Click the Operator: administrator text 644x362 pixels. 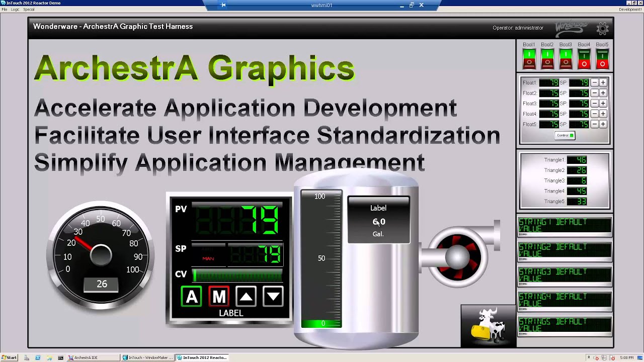pos(518,28)
